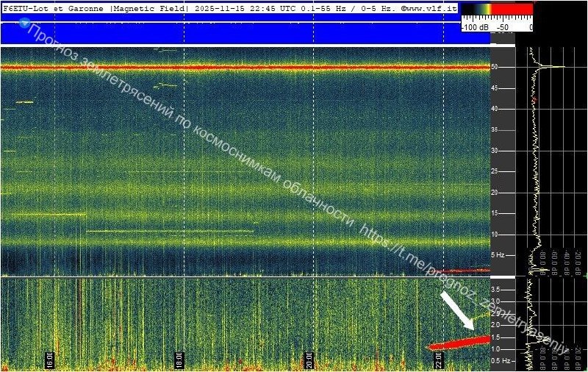Click the 15 Hz frequency axis label
The height and width of the screenshot is (372, 588).
495,213
